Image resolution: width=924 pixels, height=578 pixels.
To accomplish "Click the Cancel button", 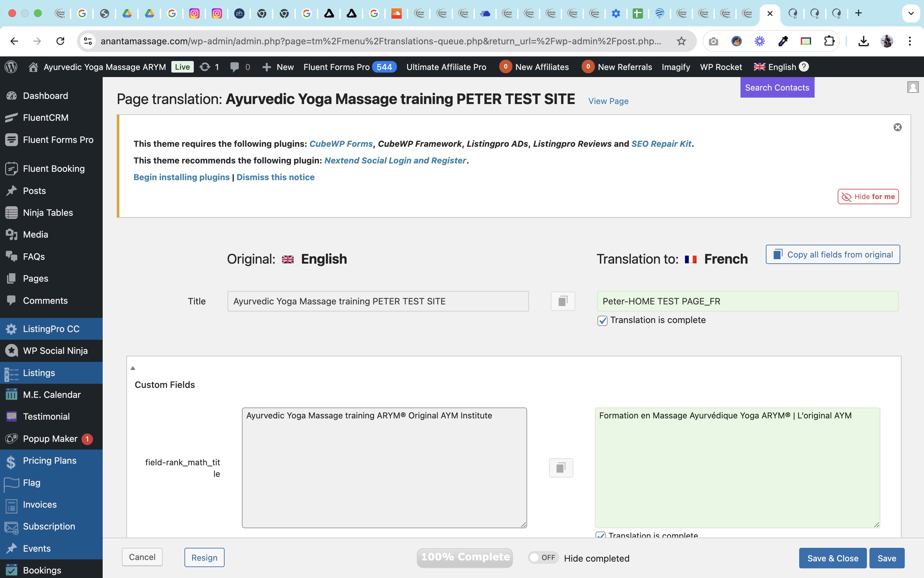I will pos(142,557).
